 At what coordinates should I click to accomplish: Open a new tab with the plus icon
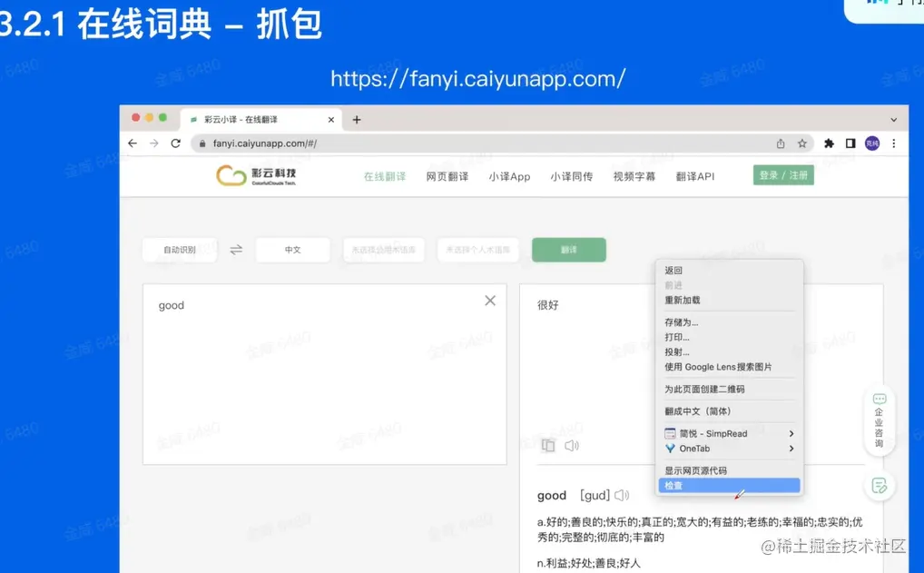click(x=357, y=120)
